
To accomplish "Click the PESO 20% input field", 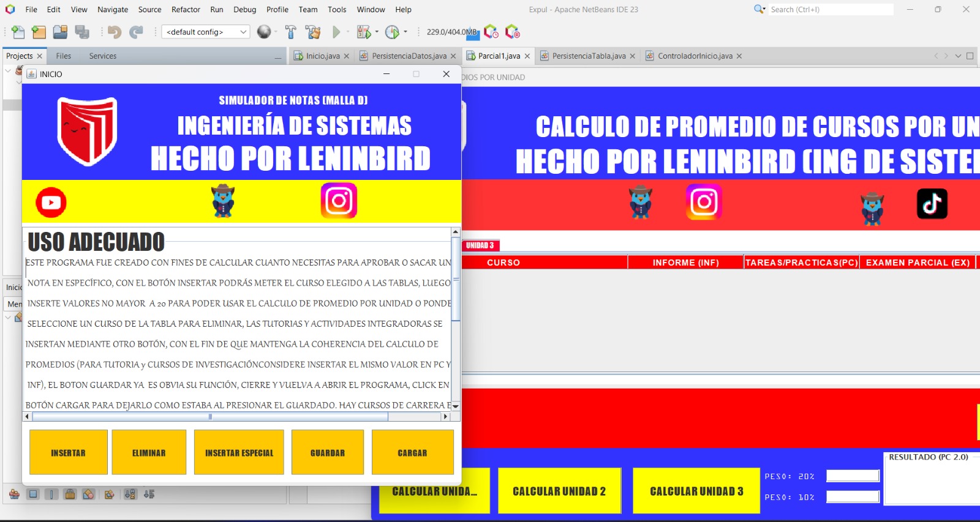I will [x=853, y=475].
